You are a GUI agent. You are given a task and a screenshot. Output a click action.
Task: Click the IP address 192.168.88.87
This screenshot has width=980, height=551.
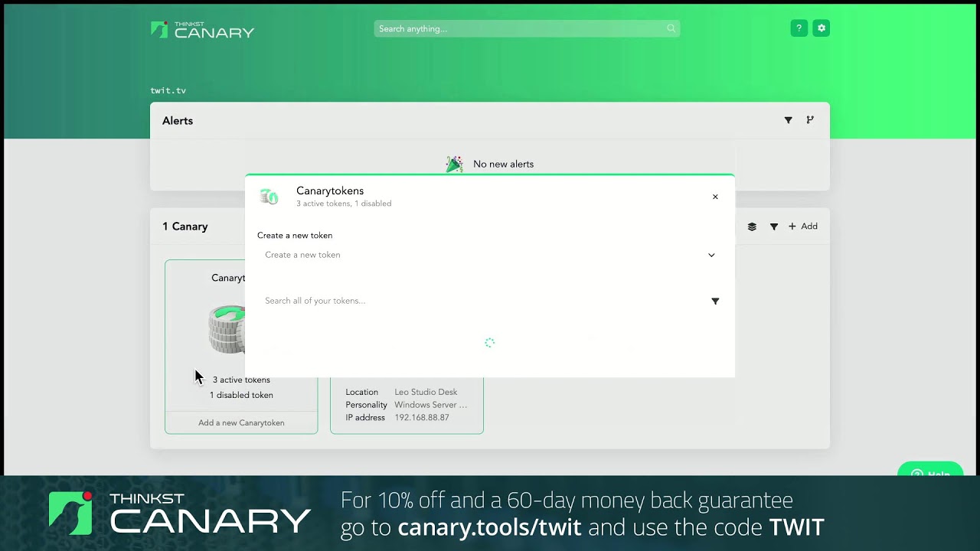422,418
